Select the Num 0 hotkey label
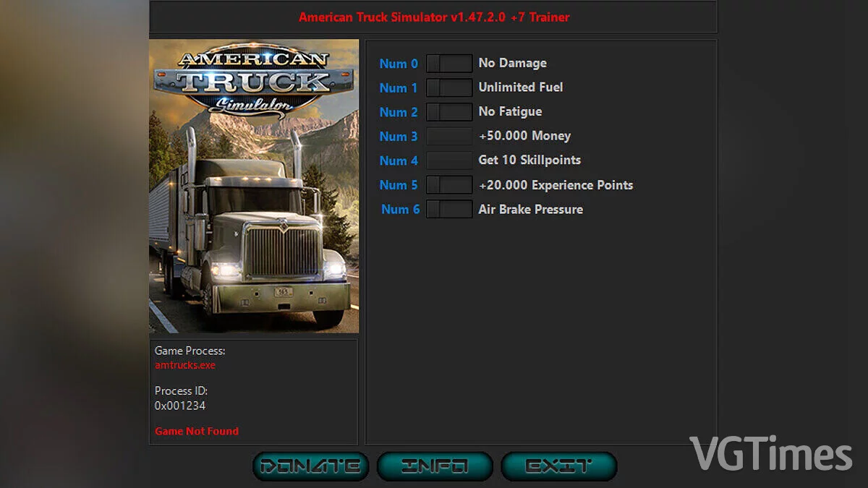 tap(399, 63)
